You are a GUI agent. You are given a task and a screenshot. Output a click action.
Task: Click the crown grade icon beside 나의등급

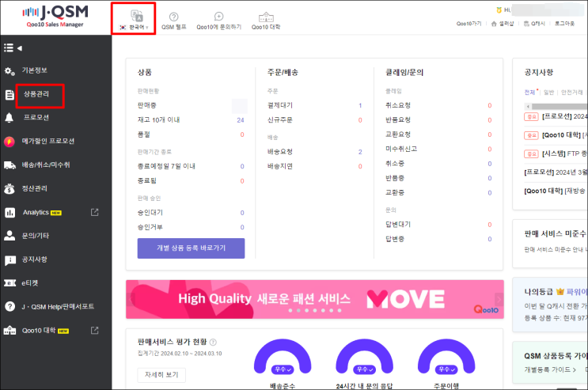click(560, 291)
